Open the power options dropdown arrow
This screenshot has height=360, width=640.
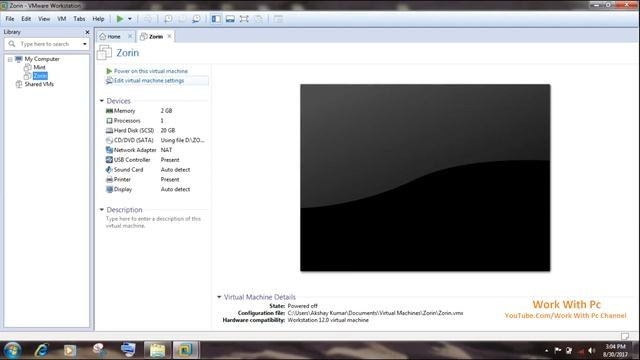(130, 19)
